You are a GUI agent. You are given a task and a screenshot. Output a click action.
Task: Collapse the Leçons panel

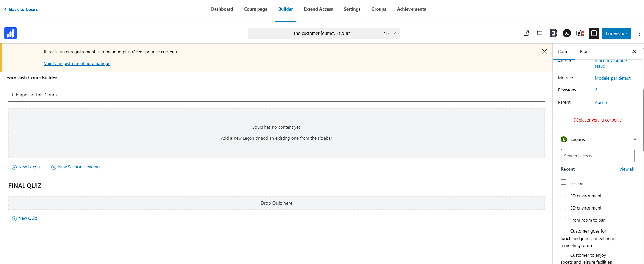click(635, 139)
